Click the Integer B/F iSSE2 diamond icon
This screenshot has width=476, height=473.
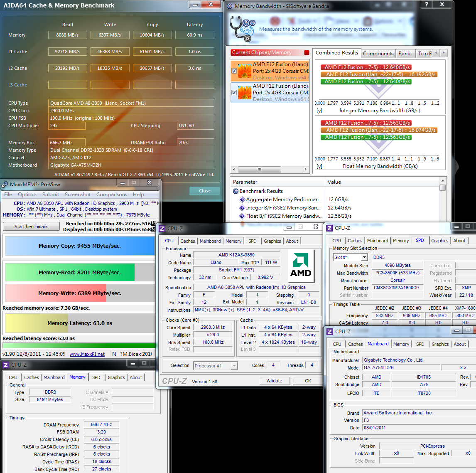click(x=242, y=208)
